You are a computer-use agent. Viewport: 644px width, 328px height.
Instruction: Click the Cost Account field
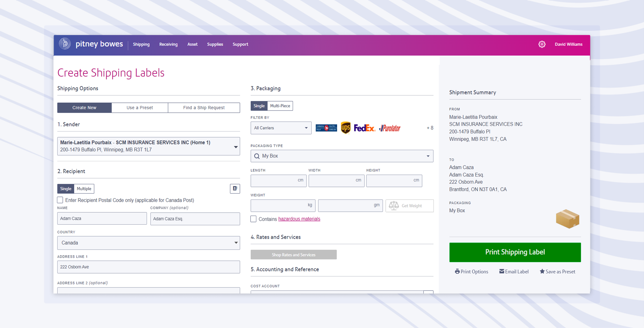coord(337,292)
